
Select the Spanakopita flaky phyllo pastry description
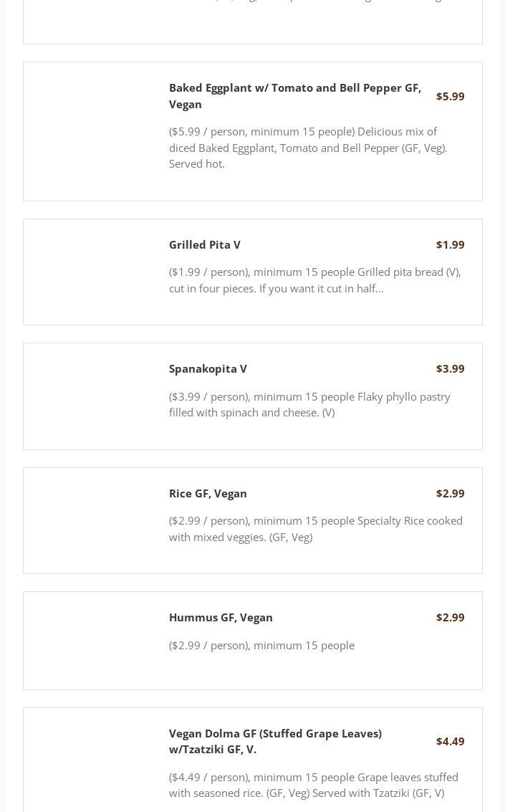point(309,404)
